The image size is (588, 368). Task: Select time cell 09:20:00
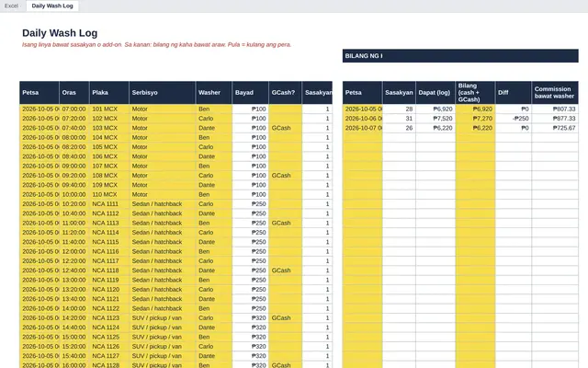(x=74, y=176)
